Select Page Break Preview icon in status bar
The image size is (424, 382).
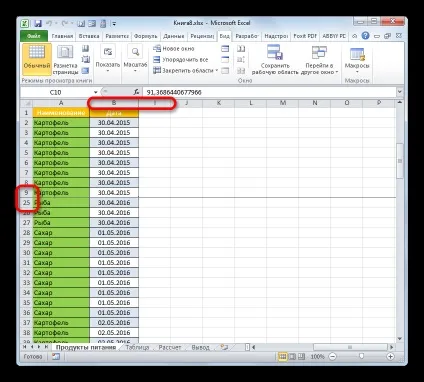(301, 357)
